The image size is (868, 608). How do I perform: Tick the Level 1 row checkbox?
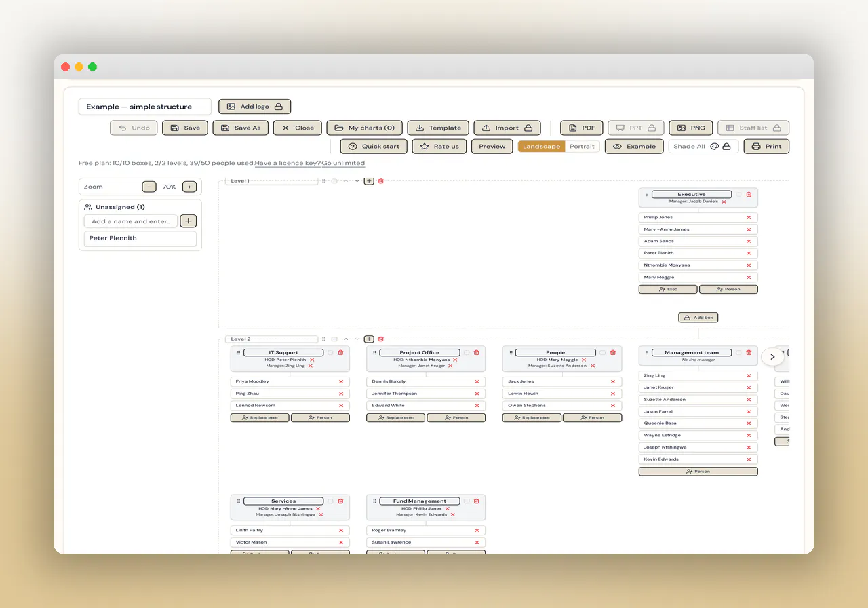click(334, 181)
